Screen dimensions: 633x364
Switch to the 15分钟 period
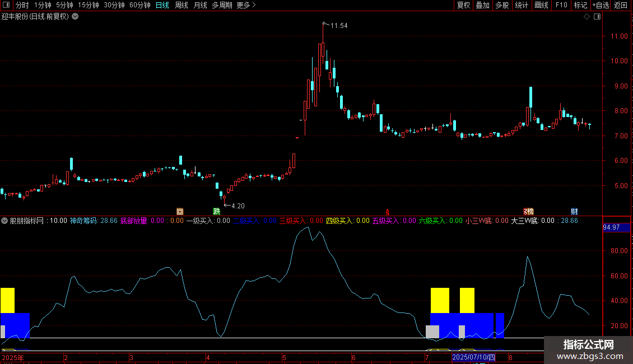click(x=89, y=5)
